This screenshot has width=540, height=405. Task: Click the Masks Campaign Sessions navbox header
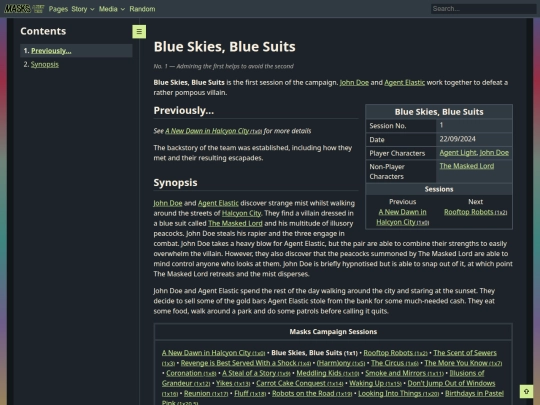coord(333,332)
